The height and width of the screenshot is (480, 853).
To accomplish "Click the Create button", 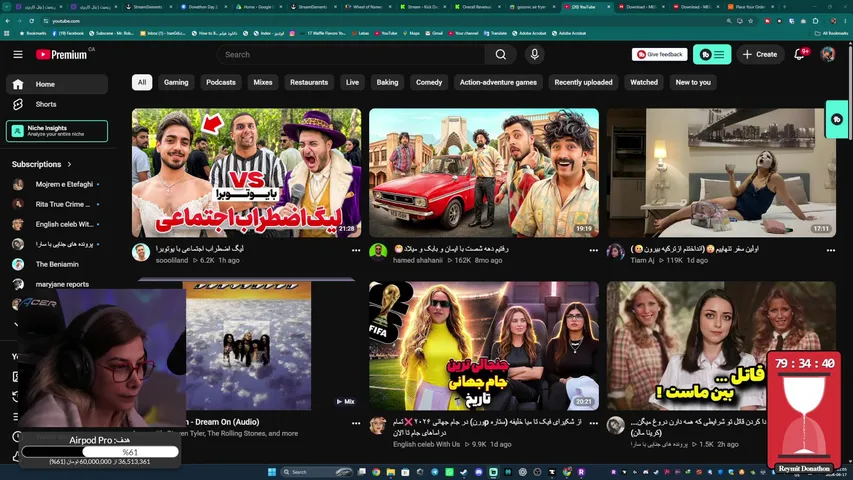I will [x=760, y=54].
